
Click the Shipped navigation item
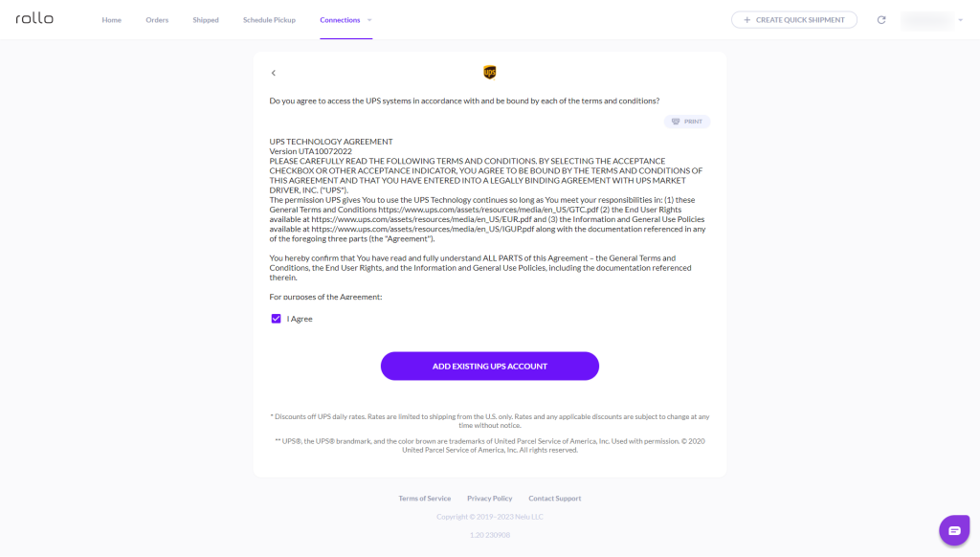[x=205, y=18]
